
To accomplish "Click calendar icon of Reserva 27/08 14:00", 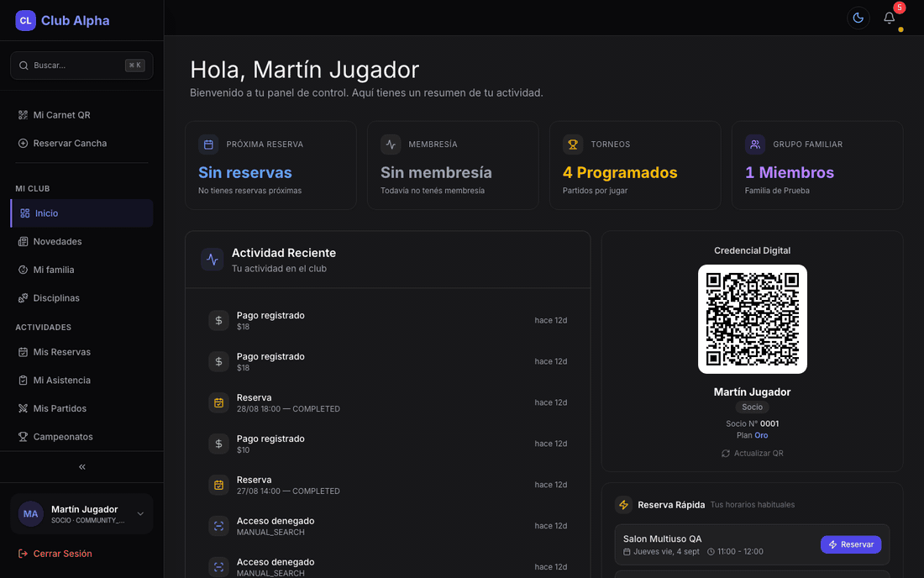I will [x=218, y=485].
